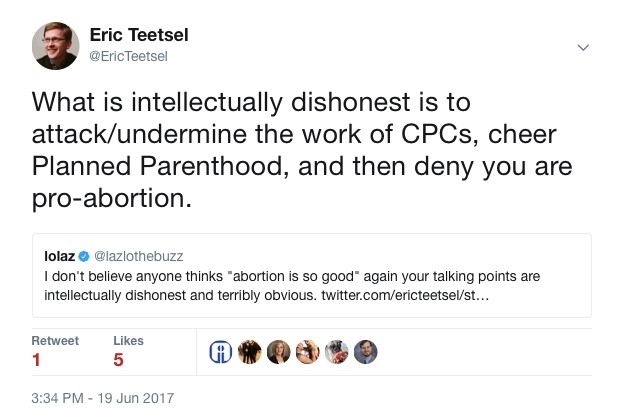Click Eric Teetsel's profile photo
Viewport: 626px width, 416px height.
pos(56,45)
